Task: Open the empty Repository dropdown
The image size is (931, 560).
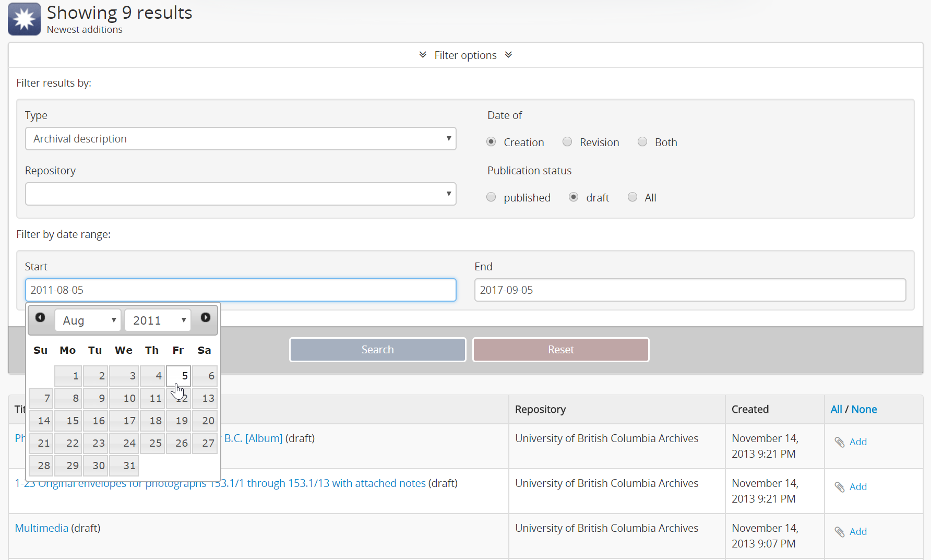Action: (241, 194)
